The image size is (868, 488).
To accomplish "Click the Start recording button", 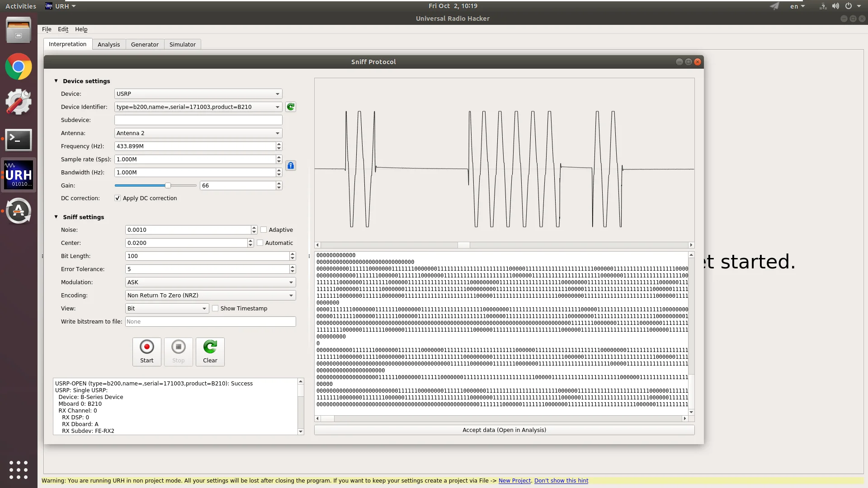I will [x=146, y=352].
